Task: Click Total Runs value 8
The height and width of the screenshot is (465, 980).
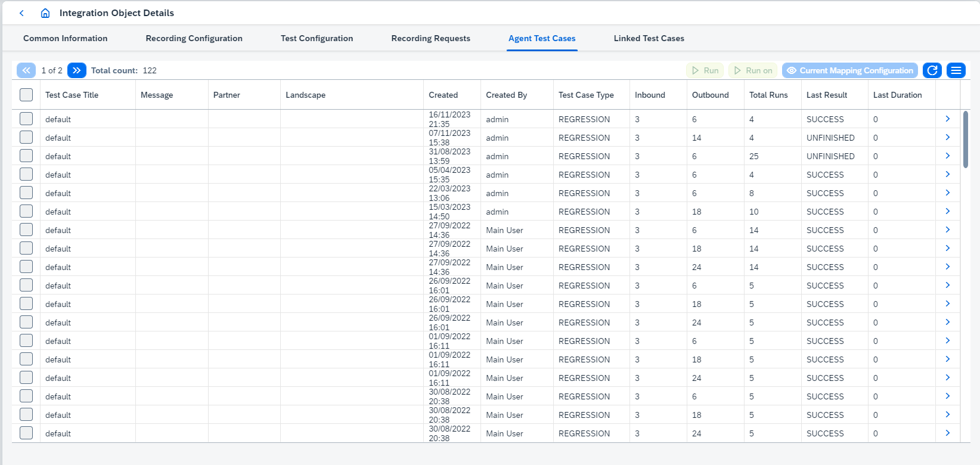Action: pyautogui.click(x=752, y=193)
